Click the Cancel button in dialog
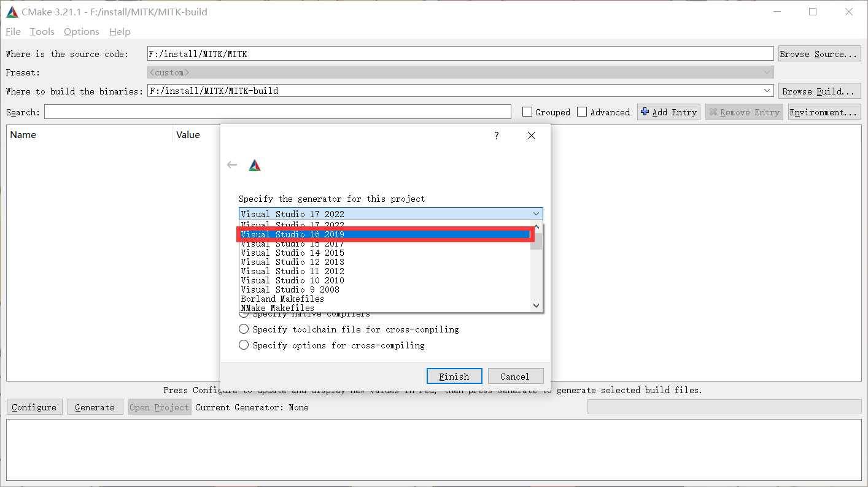 pyautogui.click(x=514, y=377)
